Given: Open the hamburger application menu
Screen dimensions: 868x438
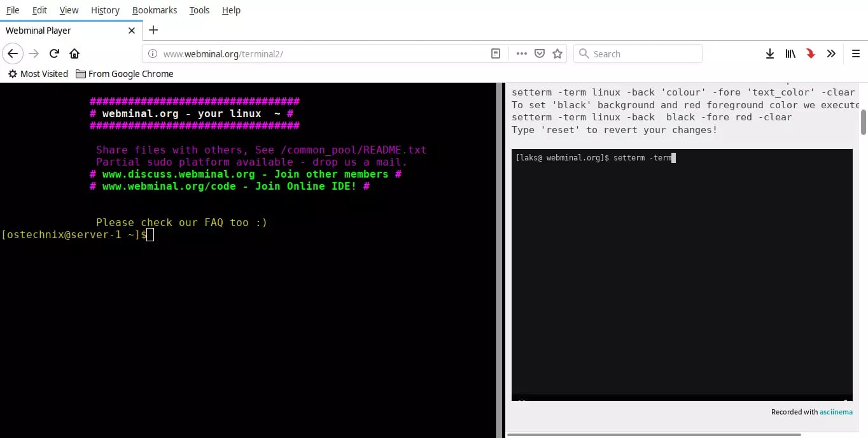Looking at the screenshot, I should tap(856, 54).
